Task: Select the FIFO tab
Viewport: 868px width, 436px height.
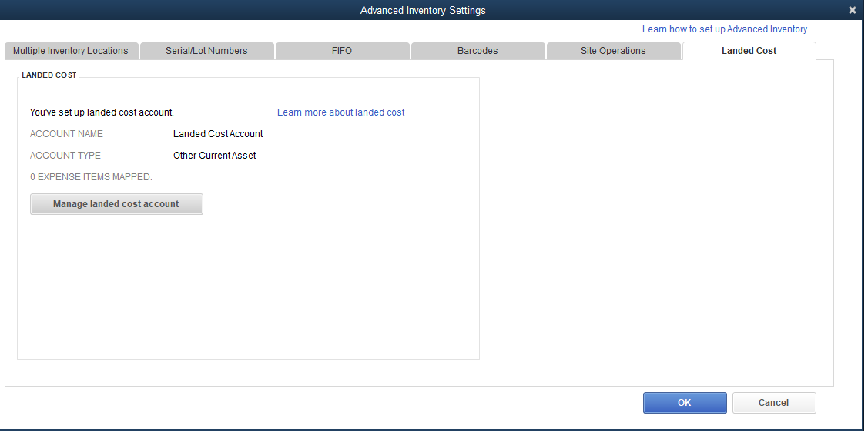Action: pos(342,51)
